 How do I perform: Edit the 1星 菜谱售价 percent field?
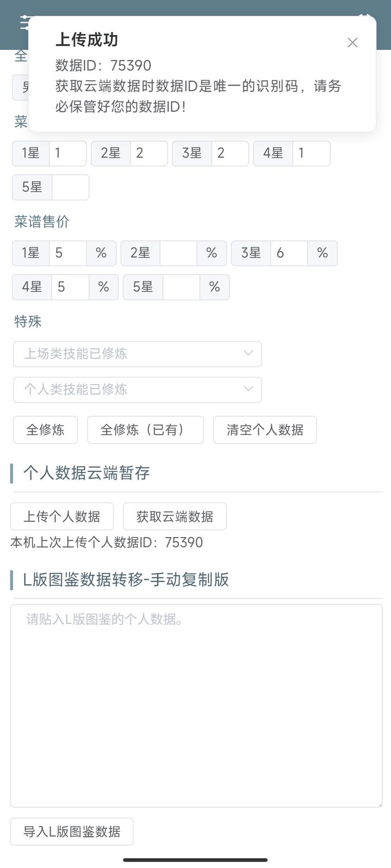click(x=68, y=253)
